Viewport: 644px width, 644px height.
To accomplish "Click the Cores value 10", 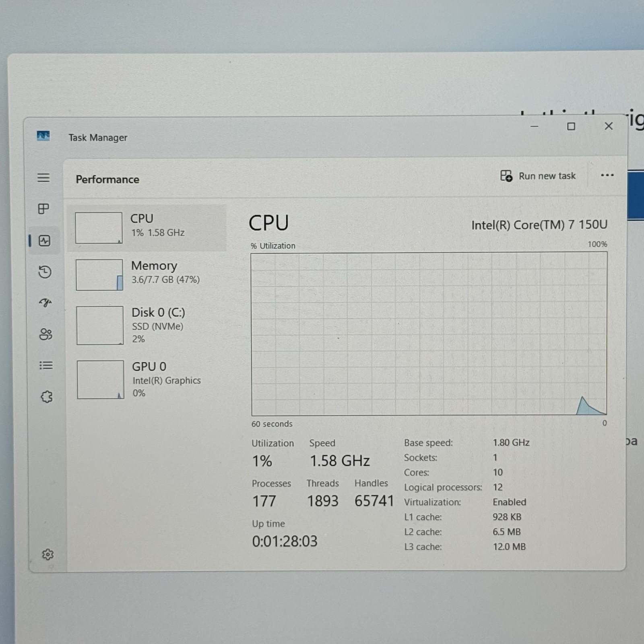I will point(498,472).
